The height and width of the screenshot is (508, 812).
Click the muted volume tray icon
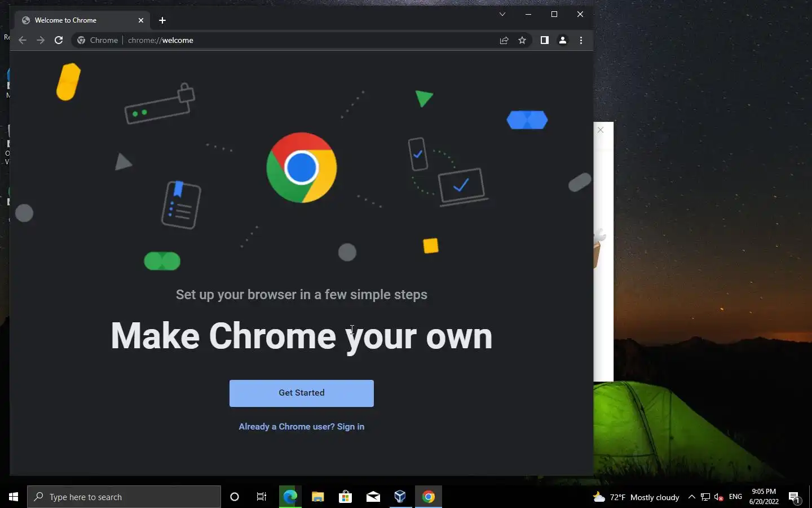719,497
